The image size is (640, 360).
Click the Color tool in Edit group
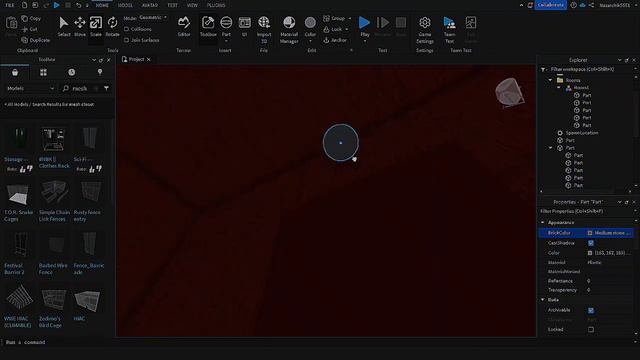pyautogui.click(x=310, y=27)
